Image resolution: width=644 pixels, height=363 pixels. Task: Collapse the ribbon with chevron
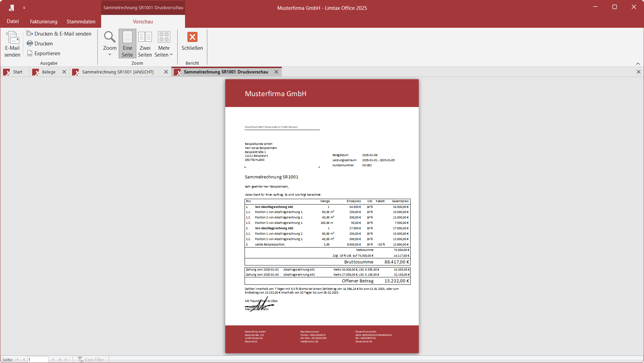pos(638,64)
